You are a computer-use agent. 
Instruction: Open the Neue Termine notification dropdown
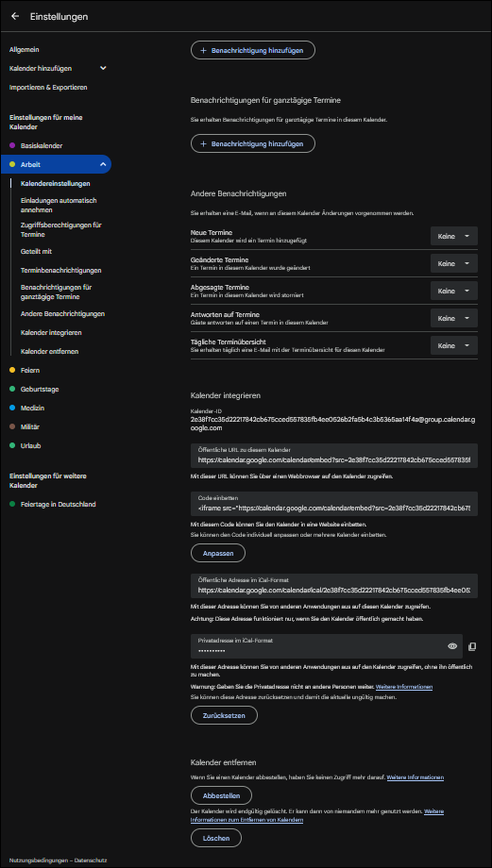tap(454, 236)
